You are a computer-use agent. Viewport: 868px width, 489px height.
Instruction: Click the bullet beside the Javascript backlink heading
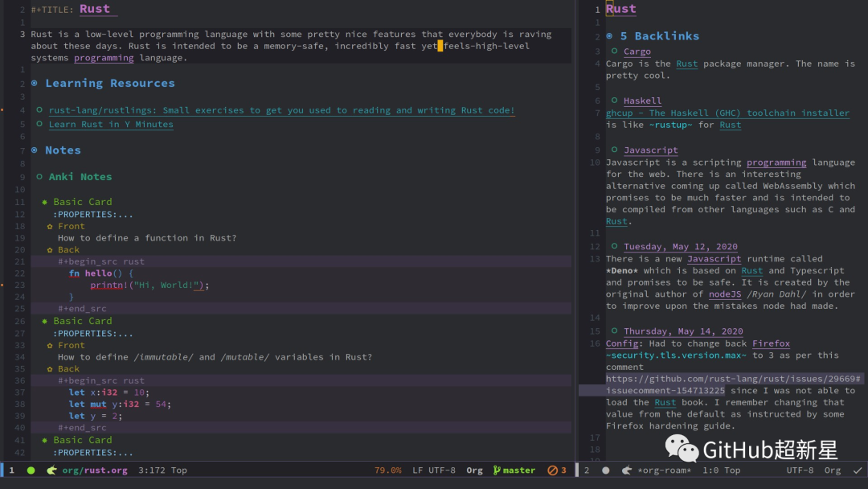point(614,150)
